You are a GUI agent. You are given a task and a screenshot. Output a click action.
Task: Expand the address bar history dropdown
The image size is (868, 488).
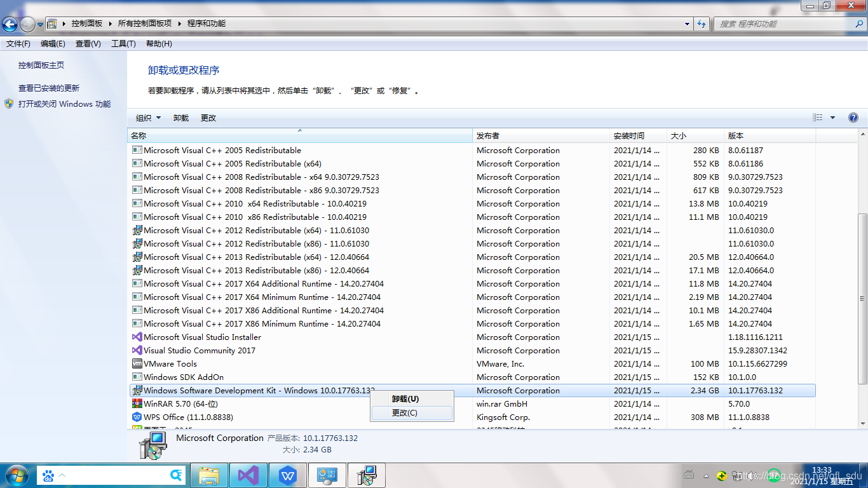tap(687, 24)
